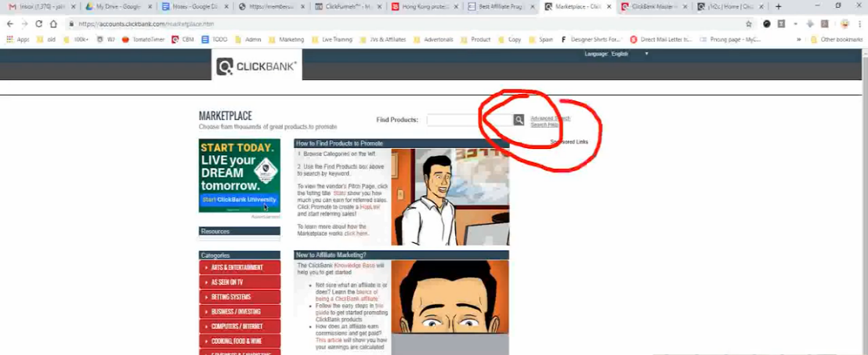Open the Marketing bookmarks folder

286,39
